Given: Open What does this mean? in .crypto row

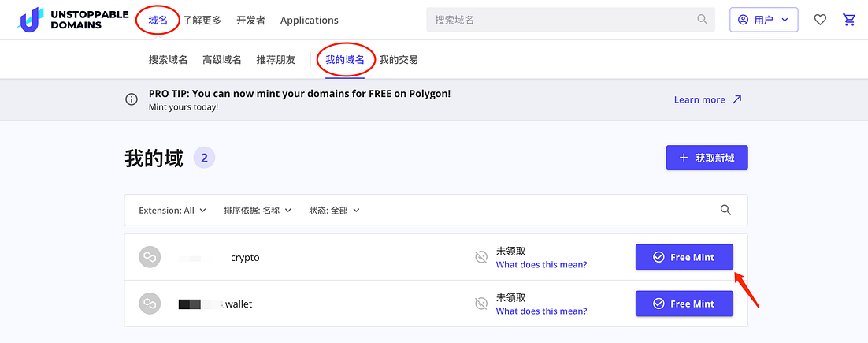Looking at the screenshot, I should [x=541, y=264].
